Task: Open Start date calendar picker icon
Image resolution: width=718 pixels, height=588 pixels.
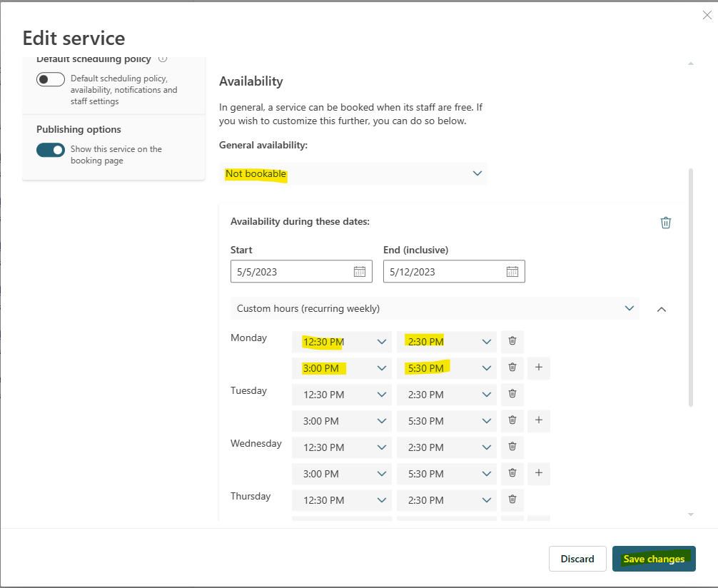Action: (360, 272)
